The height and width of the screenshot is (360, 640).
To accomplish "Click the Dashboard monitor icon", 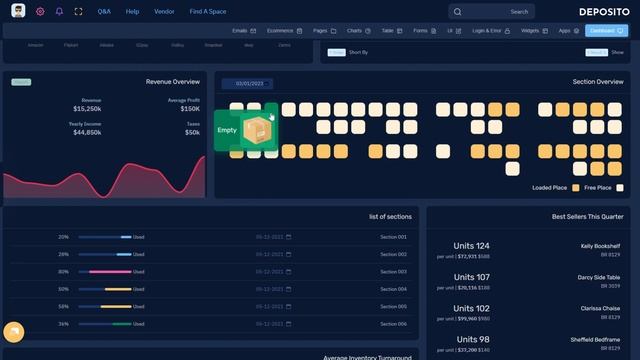I will click(620, 31).
